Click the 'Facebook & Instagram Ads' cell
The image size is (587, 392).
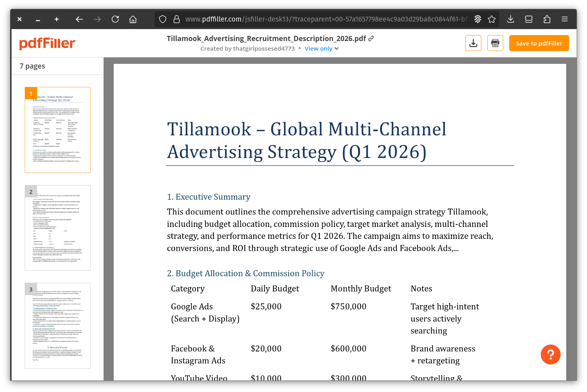coord(198,355)
